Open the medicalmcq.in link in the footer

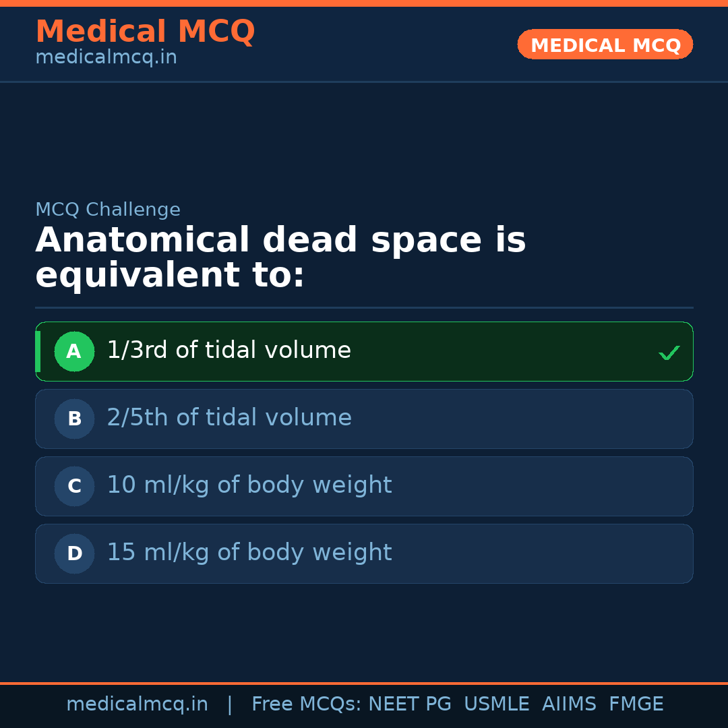point(137,704)
